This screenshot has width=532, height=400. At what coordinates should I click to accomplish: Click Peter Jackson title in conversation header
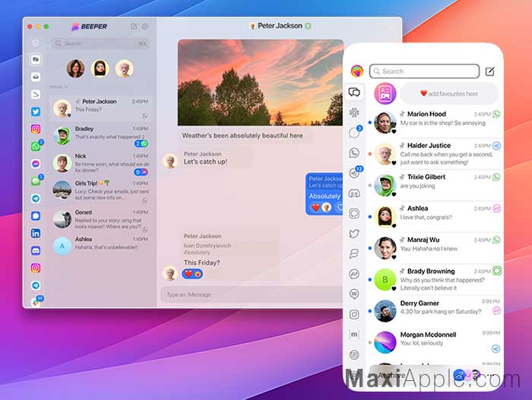[x=280, y=26]
